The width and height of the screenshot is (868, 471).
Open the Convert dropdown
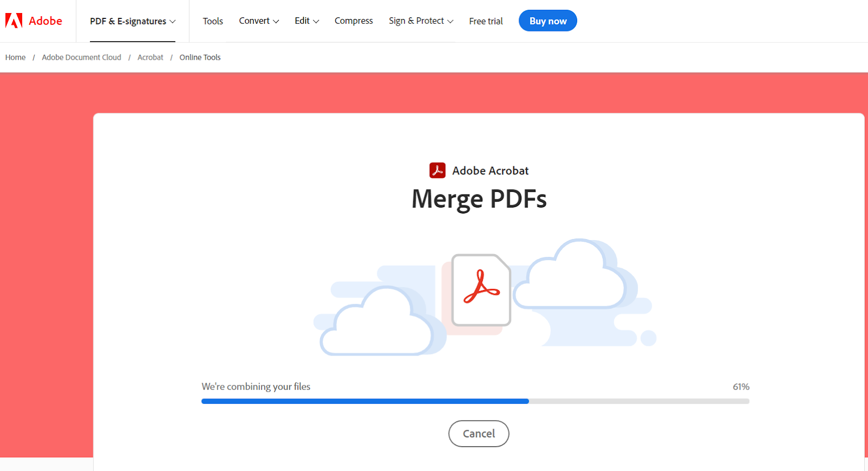(259, 21)
